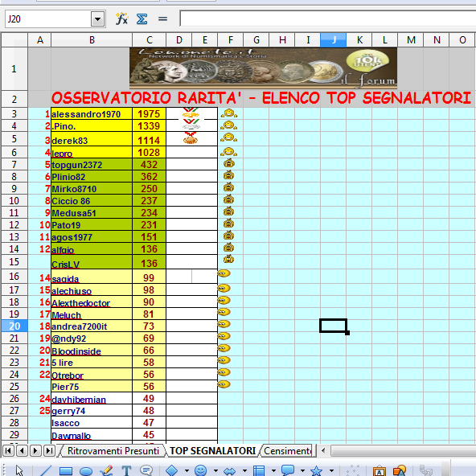Viewport: 476px width, 476px height.
Task: Open the Function Wizard icon
Action: tap(121, 18)
